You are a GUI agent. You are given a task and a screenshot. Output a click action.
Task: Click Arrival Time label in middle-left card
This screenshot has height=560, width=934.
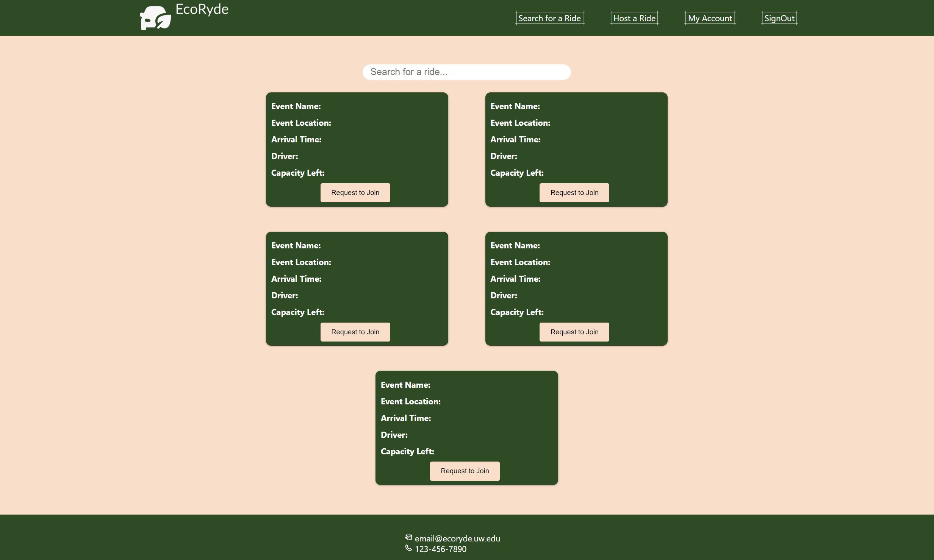(296, 279)
